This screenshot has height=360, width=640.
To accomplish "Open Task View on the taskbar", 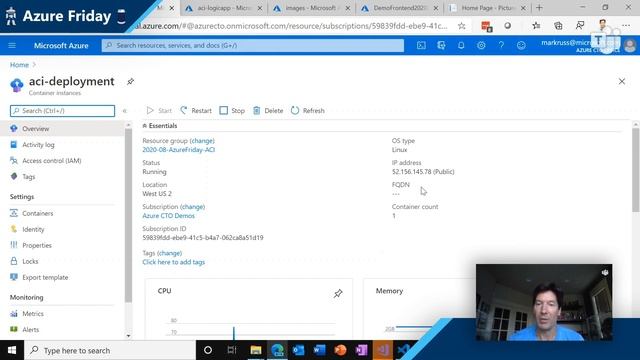I will coord(232,350).
